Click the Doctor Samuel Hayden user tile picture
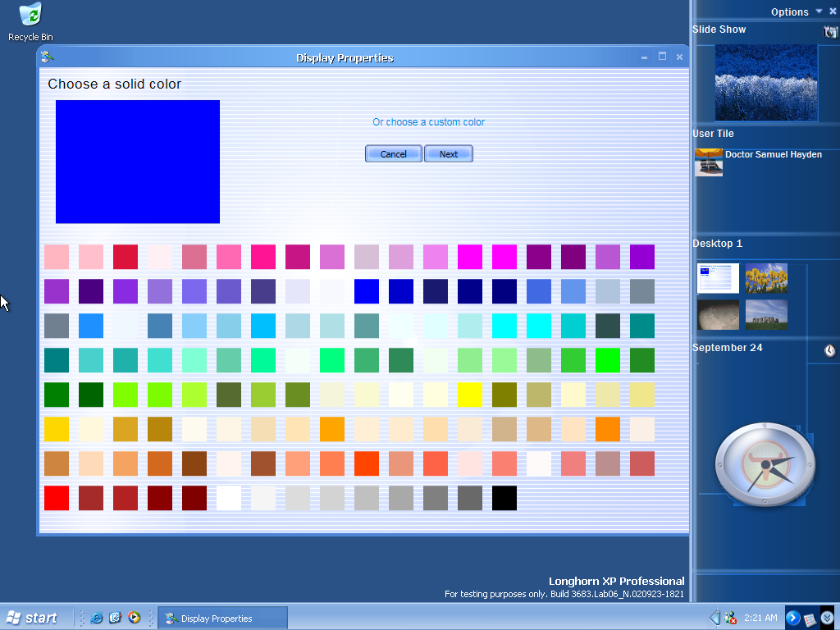 pos(708,162)
